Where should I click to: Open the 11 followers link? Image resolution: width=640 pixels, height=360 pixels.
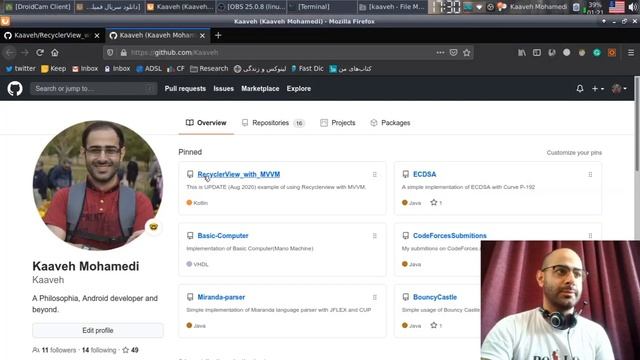pyautogui.click(x=54, y=350)
